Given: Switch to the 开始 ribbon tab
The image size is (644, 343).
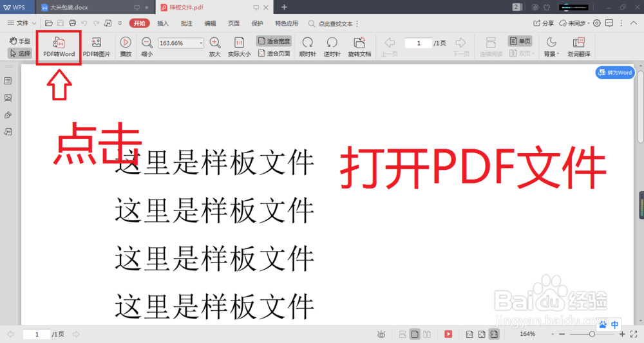Looking at the screenshot, I should click(139, 23).
